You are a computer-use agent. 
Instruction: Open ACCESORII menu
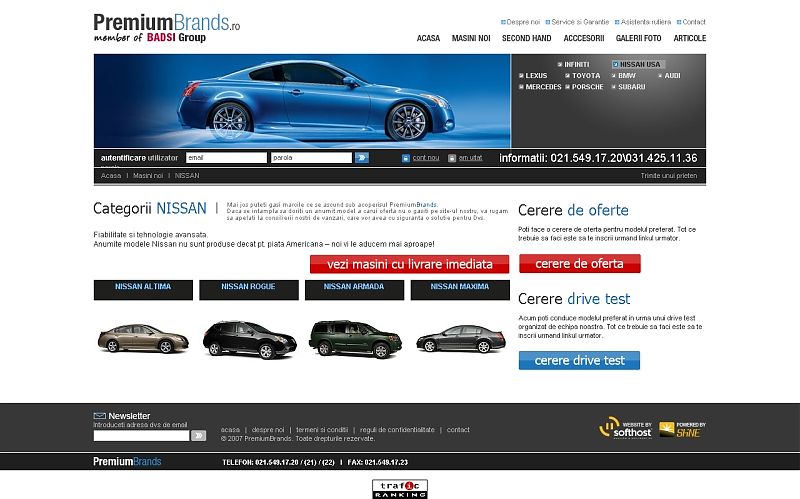[584, 38]
